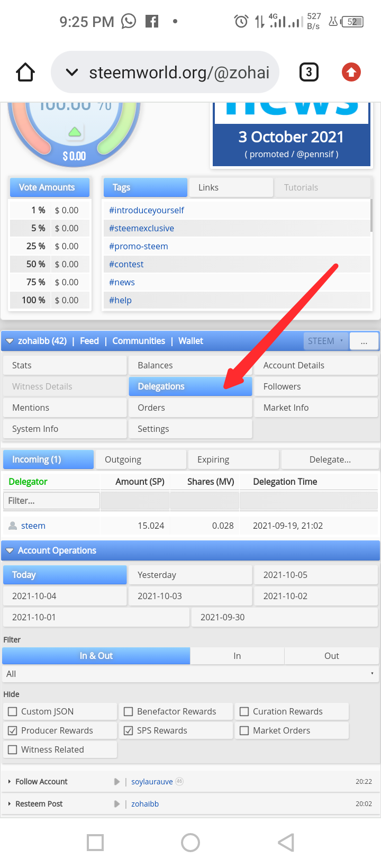Tap the red upload arrow browser icon

coord(351,72)
